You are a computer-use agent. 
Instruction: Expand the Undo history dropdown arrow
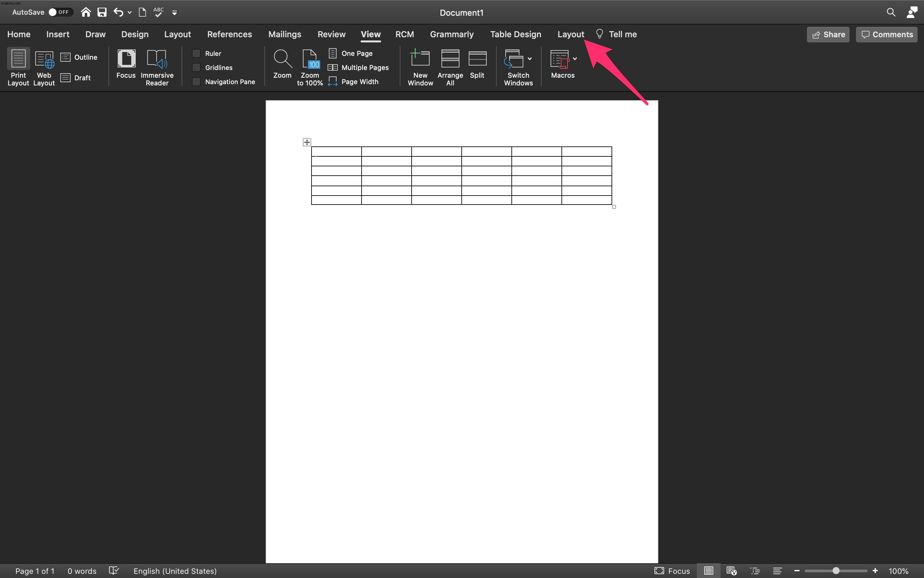tap(129, 13)
